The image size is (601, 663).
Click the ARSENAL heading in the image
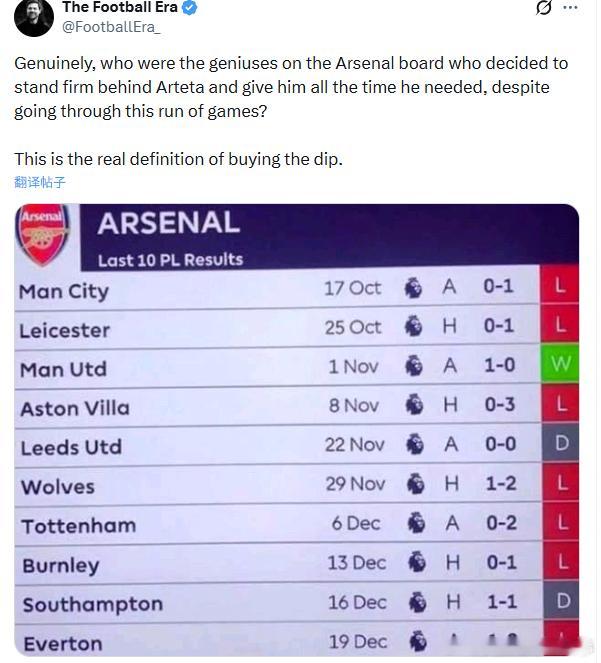coord(168,222)
